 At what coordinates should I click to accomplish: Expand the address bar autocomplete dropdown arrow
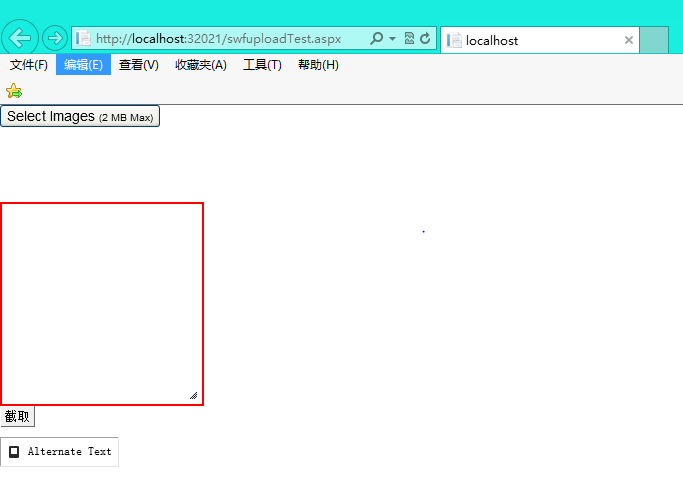coord(392,39)
